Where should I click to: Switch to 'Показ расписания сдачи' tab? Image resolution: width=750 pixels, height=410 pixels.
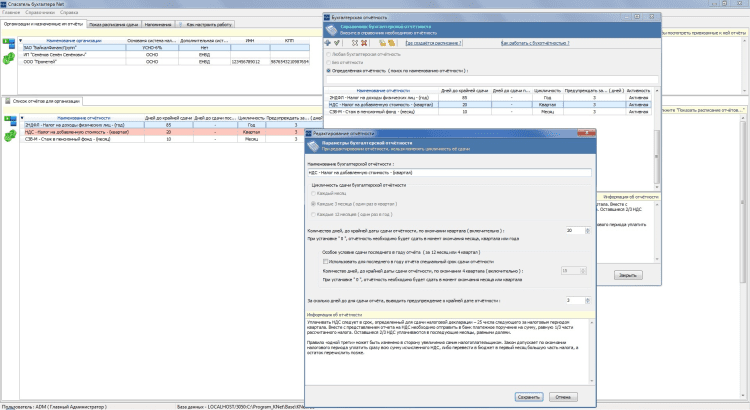(x=114, y=24)
